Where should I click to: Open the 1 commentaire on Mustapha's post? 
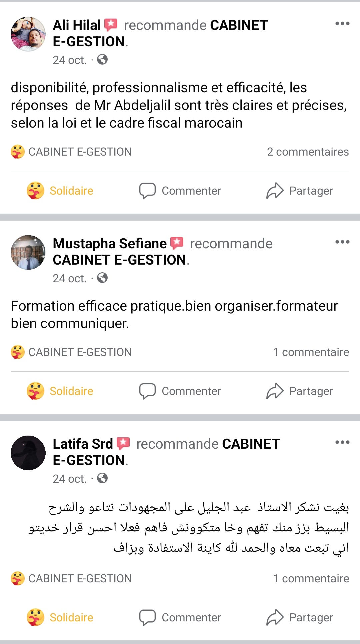[x=311, y=352]
